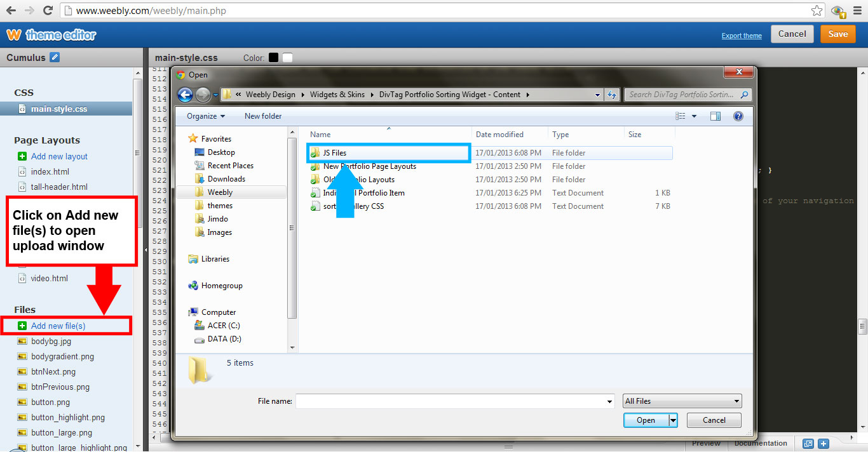868x452 pixels.
Task: Reload the Weebly page
Action: pyautogui.click(x=48, y=11)
